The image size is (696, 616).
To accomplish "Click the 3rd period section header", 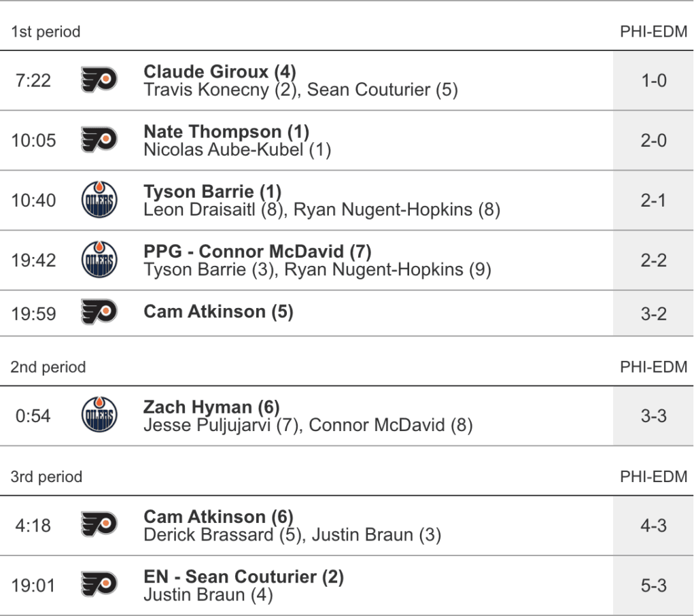I will [46, 477].
